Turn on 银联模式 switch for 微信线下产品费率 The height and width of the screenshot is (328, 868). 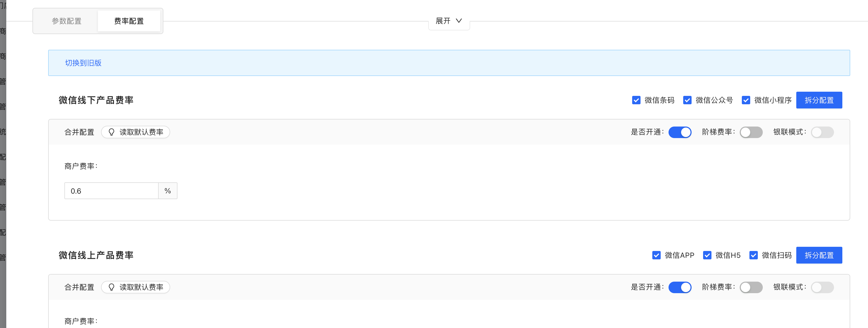coord(822,132)
